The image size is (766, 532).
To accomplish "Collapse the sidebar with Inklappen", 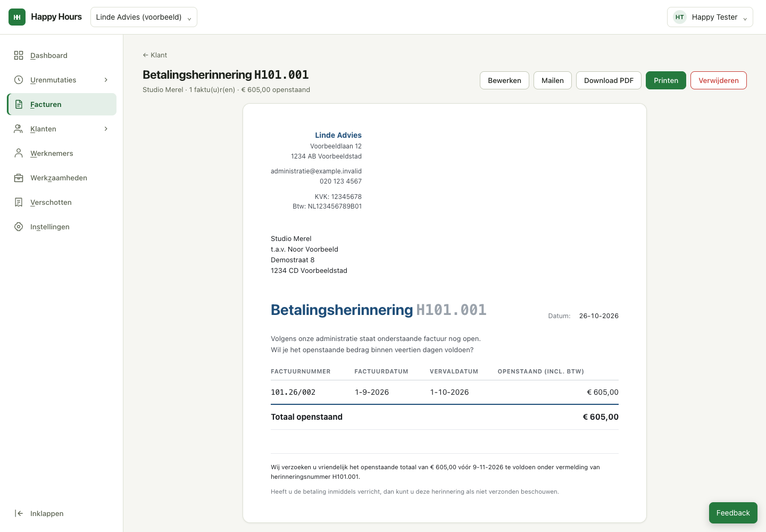I will tap(62, 513).
